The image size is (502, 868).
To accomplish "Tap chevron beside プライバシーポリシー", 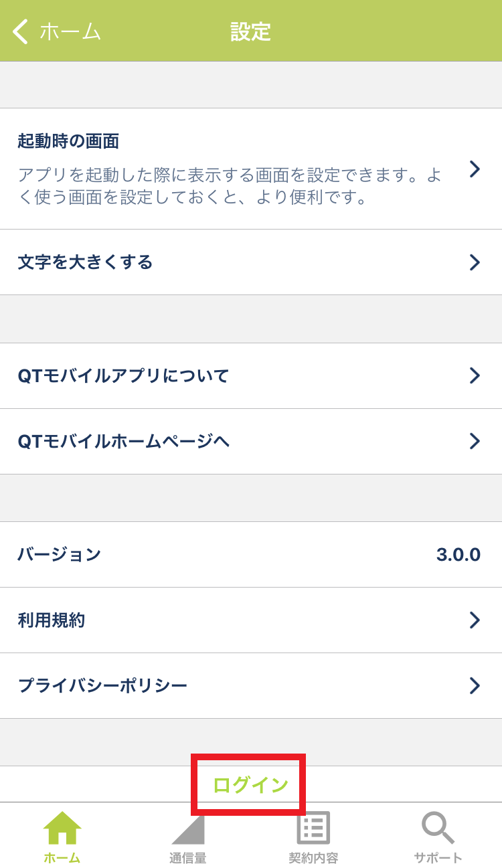I will point(475,686).
